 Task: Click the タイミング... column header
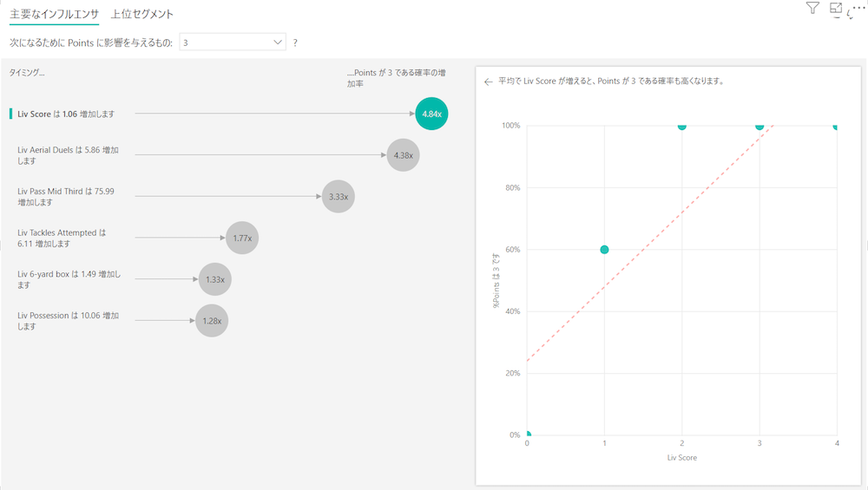pos(27,73)
